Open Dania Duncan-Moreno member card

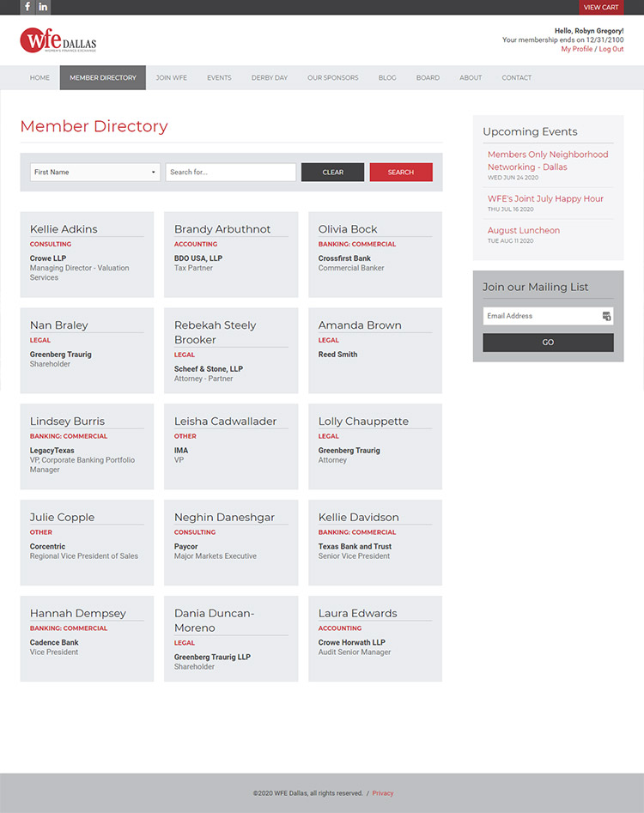click(x=231, y=638)
